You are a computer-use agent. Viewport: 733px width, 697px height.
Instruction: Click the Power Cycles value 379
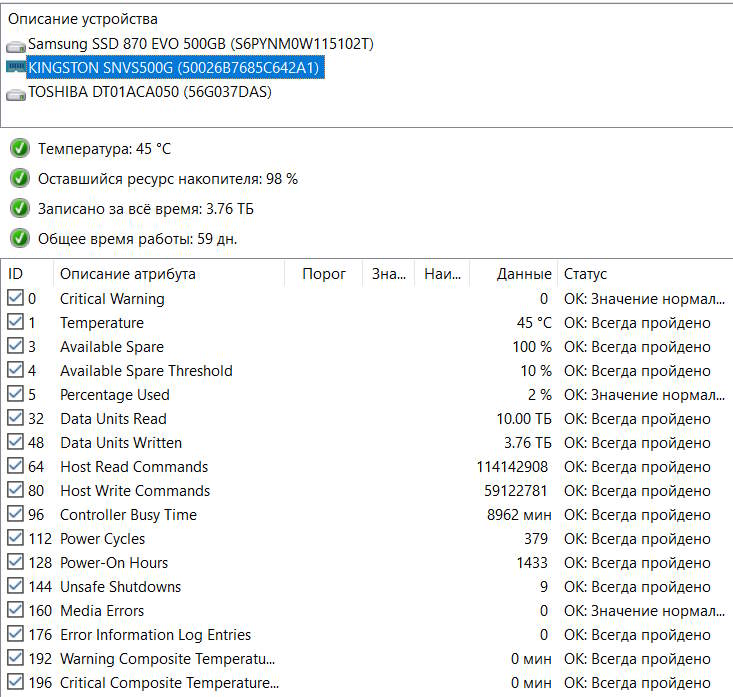coord(536,539)
